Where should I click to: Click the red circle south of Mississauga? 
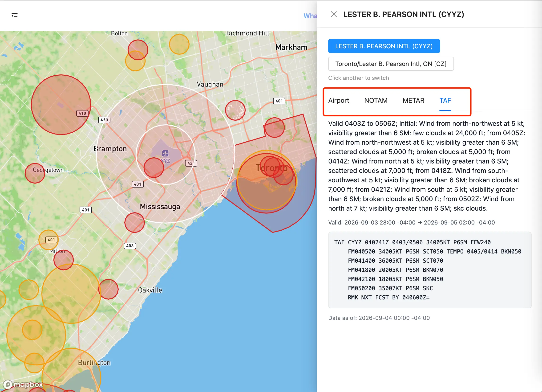point(134,222)
